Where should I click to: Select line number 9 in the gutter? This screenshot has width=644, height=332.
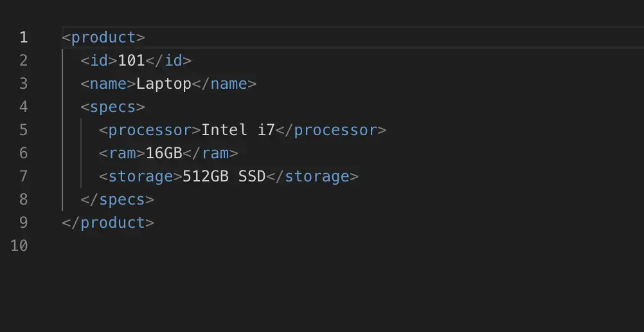tap(23, 223)
